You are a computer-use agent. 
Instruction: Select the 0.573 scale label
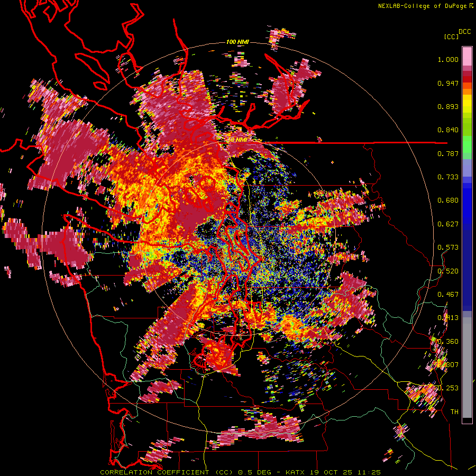coord(448,248)
